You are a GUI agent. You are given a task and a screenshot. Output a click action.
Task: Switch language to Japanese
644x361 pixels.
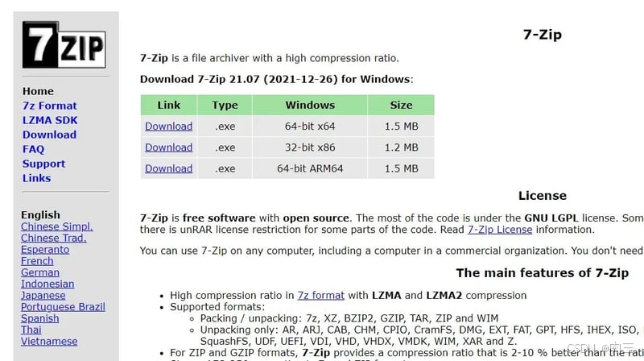point(43,296)
